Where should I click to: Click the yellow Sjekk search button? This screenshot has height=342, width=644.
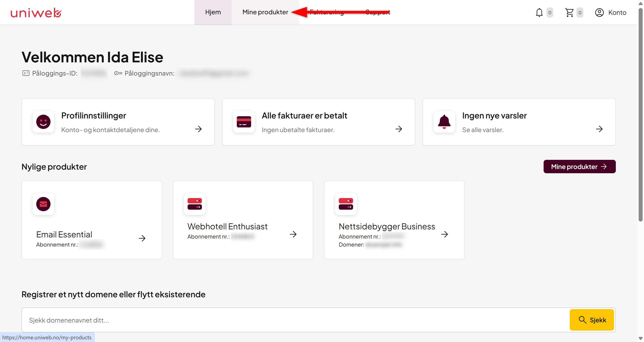point(591,320)
